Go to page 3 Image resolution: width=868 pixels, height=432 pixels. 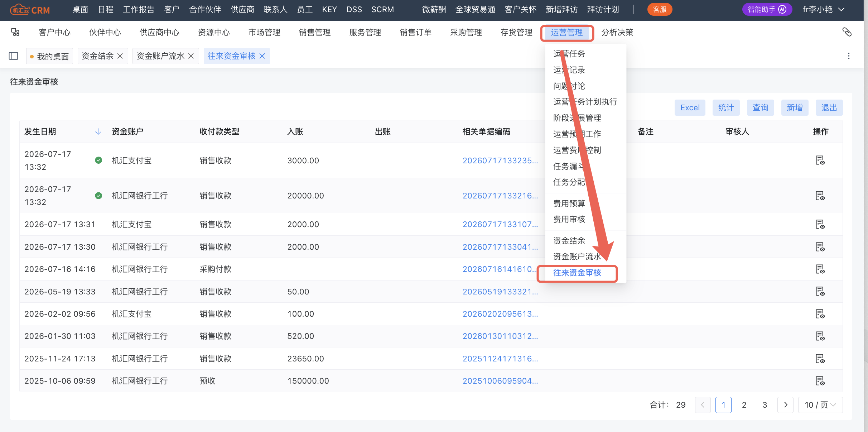pyautogui.click(x=765, y=405)
